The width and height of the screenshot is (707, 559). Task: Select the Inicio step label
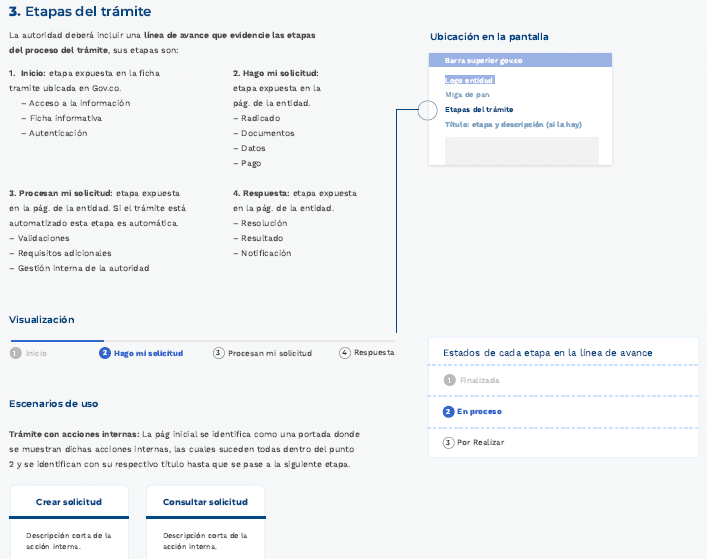click(x=36, y=353)
